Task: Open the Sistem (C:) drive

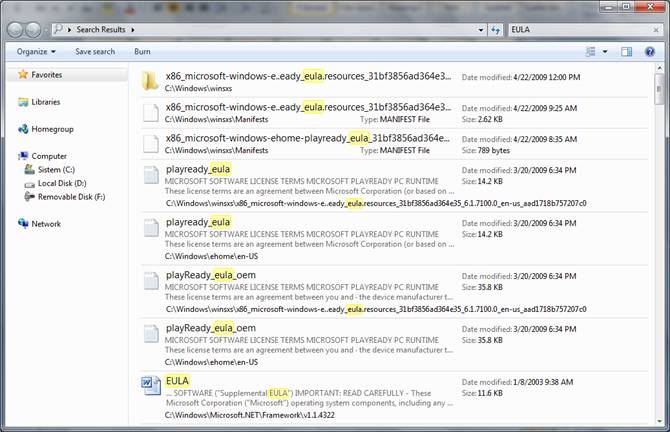Action: coord(56,170)
